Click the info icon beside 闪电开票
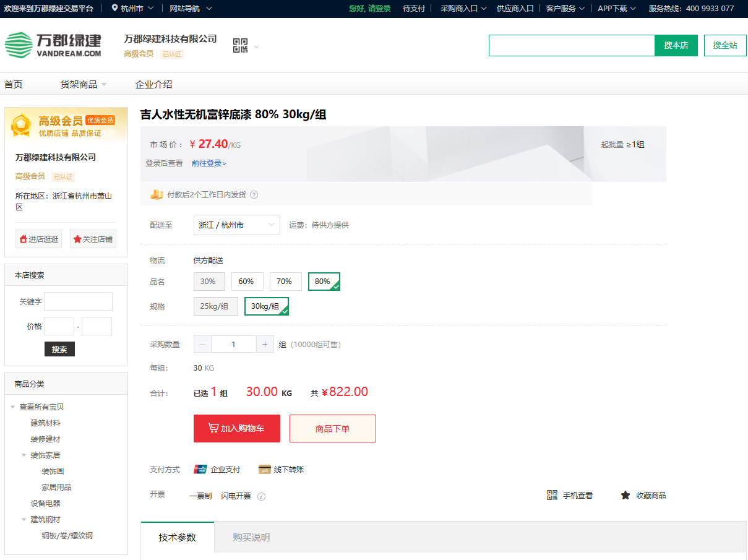 (261, 496)
